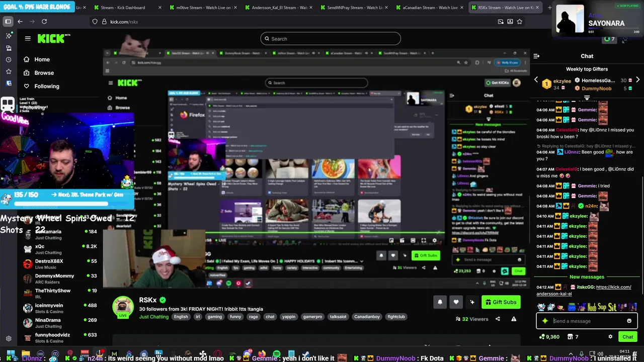Image resolution: width=644 pixels, height=362 pixels.
Task: Send message with Chat button
Action: tap(628, 337)
